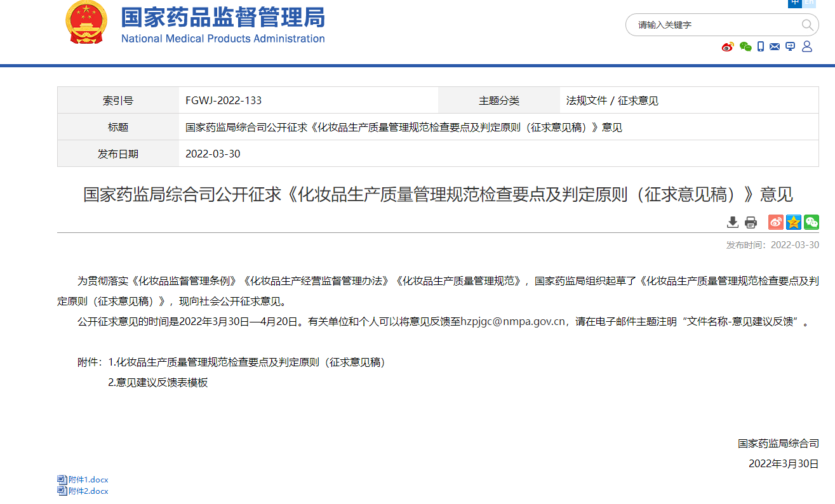Open the user account icon in header
The height and width of the screenshot is (504, 835).
point(807,46)
